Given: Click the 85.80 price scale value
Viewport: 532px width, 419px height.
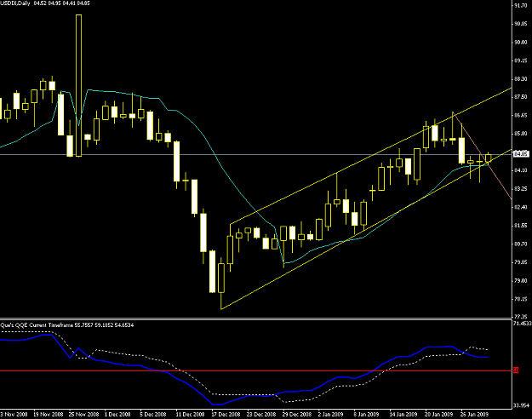Looking at the screenshot, I should [521, 134].
